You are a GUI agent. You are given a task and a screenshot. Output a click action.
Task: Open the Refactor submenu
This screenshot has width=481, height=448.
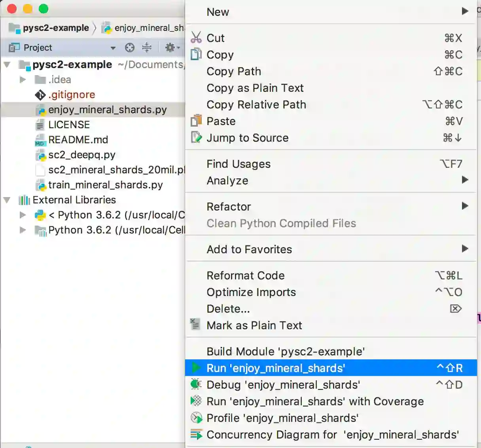(x=229, y=207)
